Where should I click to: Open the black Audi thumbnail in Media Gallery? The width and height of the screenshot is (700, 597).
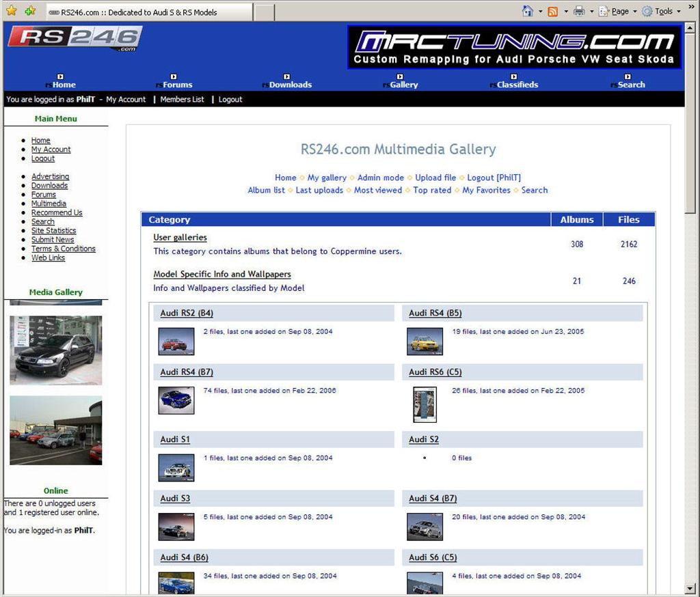55,350
